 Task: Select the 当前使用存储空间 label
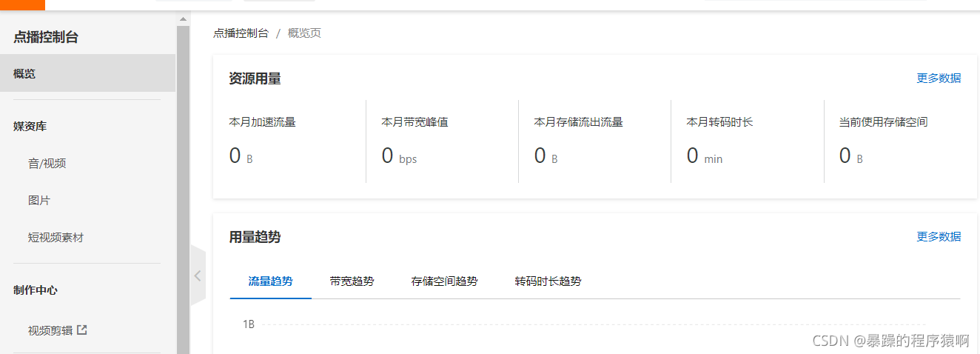(884, 121)
